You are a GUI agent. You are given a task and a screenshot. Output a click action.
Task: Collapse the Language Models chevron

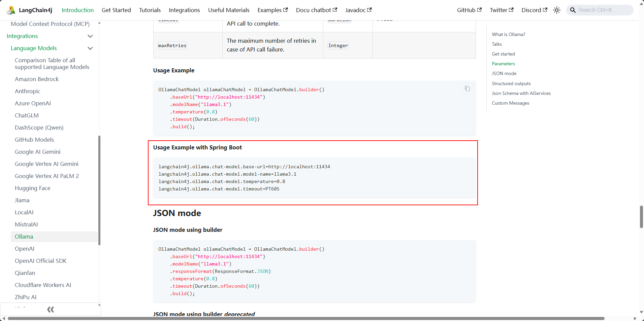point(90,48)
